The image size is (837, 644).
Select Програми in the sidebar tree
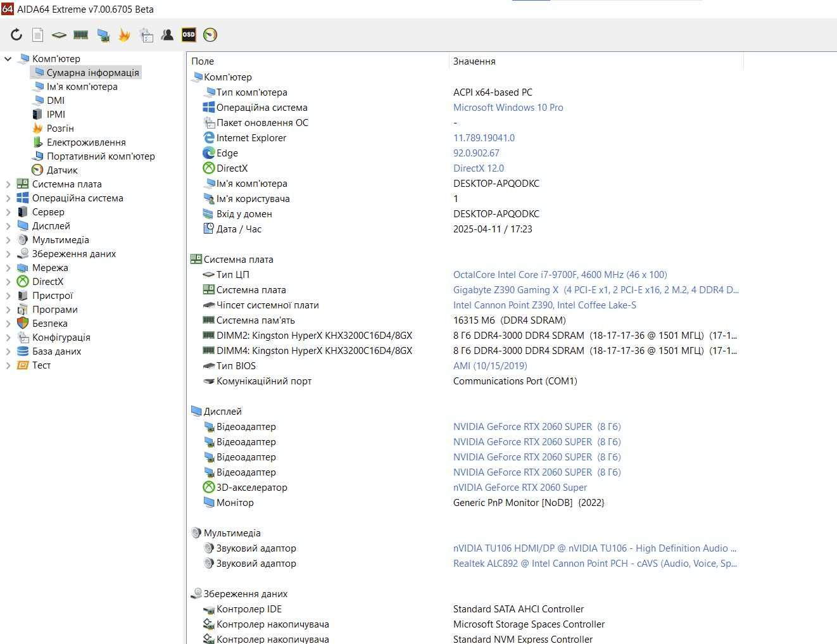55,309
